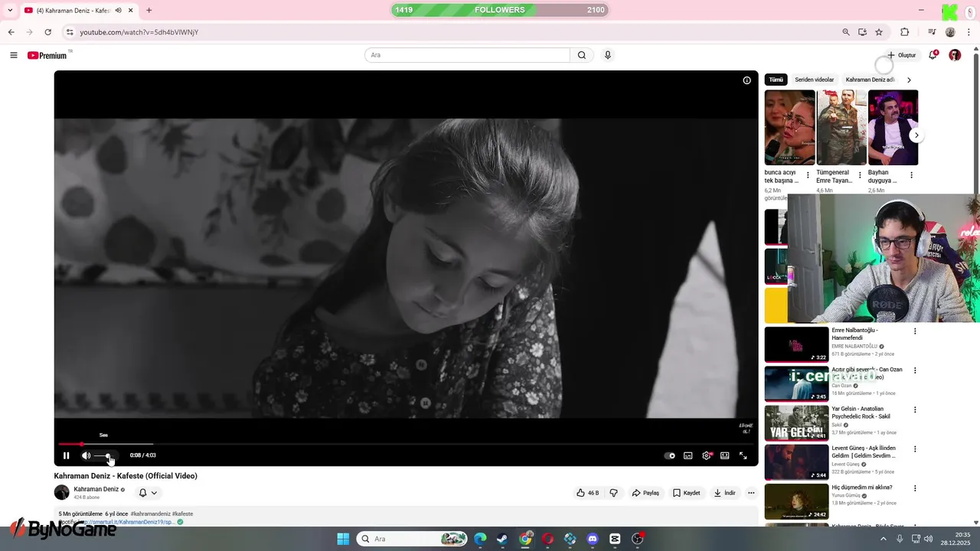The image size is (980, 551).
Task: Open options for Levent Güneş video
Action: tap(914, 449)
